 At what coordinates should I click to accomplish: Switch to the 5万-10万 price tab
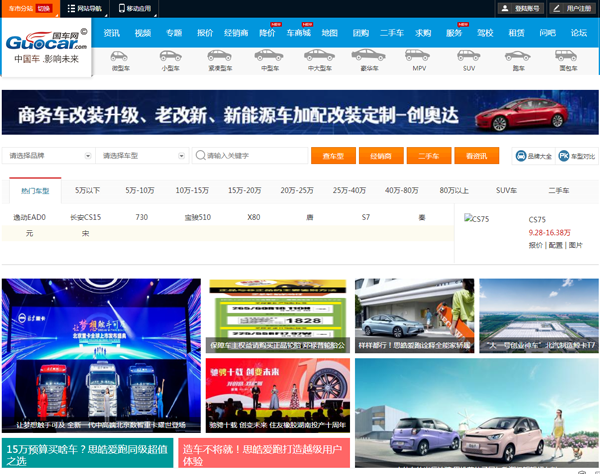140,191
